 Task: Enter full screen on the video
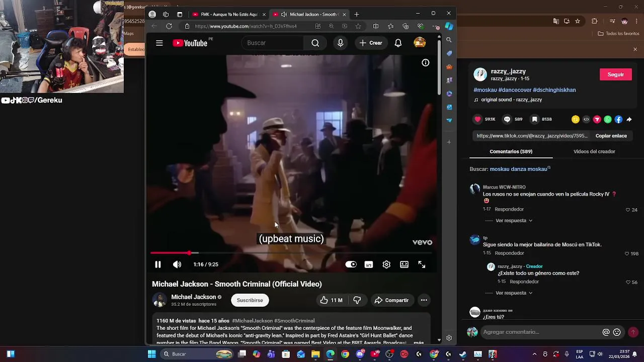tap(422, 264)
